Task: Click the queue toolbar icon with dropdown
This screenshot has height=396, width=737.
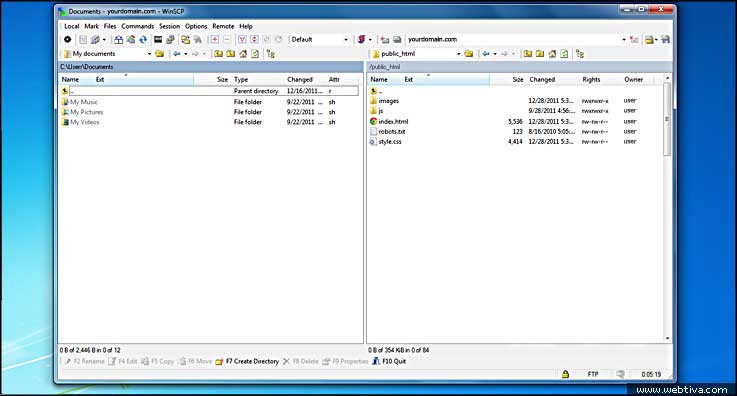Action: click(95, 39)
